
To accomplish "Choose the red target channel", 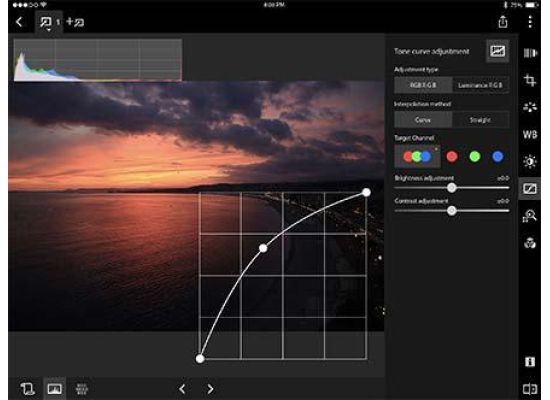I will click(x=452, y=156).
